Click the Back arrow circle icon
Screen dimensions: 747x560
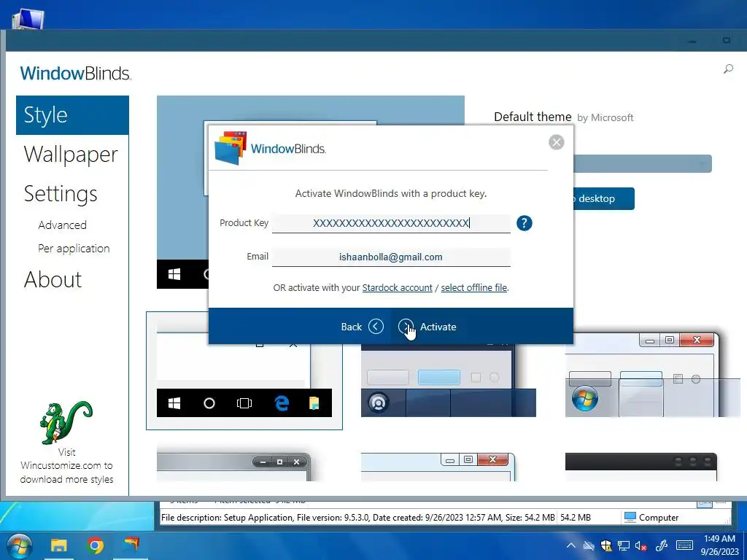(x=376, y=327)
